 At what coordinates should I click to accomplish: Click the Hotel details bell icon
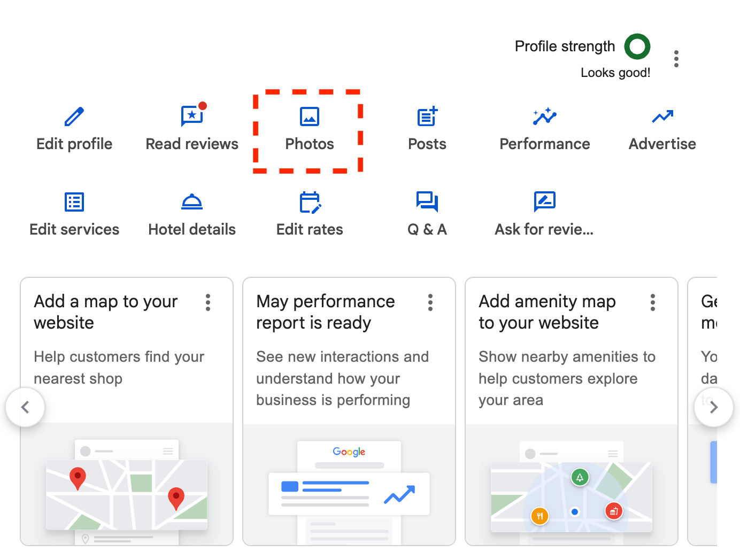(192, 202)
